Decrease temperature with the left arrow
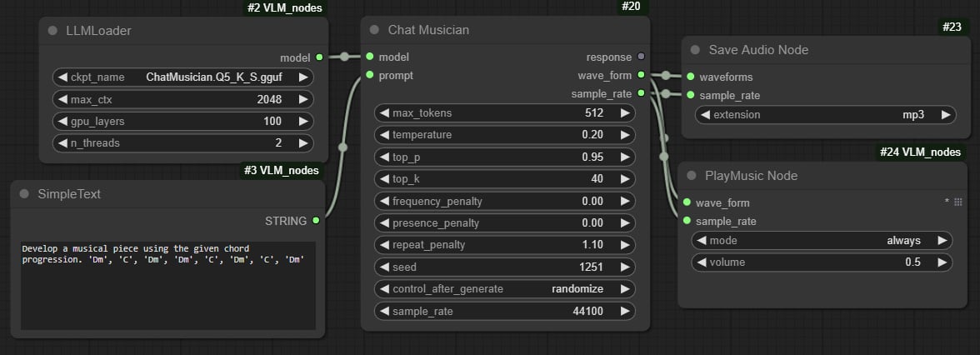980x355 pixels. (x=383, y=135)
